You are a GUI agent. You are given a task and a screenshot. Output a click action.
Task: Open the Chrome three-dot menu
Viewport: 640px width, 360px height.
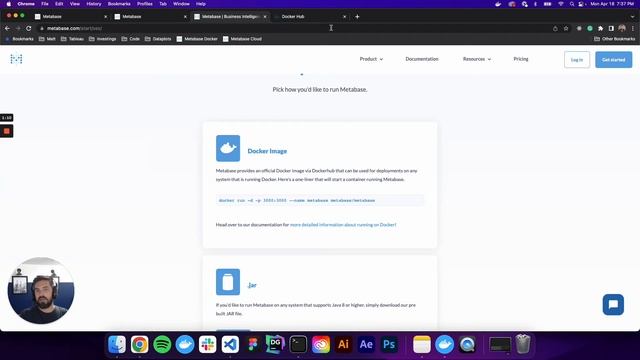coord(633,28)
